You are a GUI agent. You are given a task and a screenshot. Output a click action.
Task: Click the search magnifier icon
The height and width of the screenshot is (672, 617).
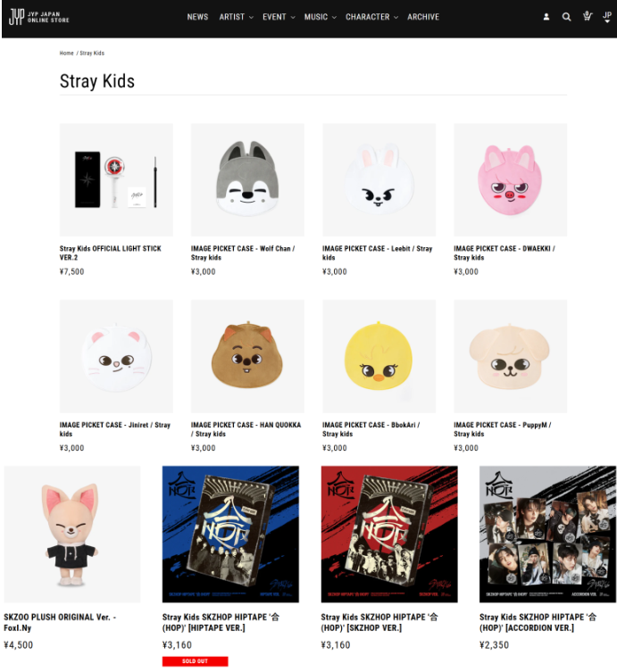click(x=567, y=17)
